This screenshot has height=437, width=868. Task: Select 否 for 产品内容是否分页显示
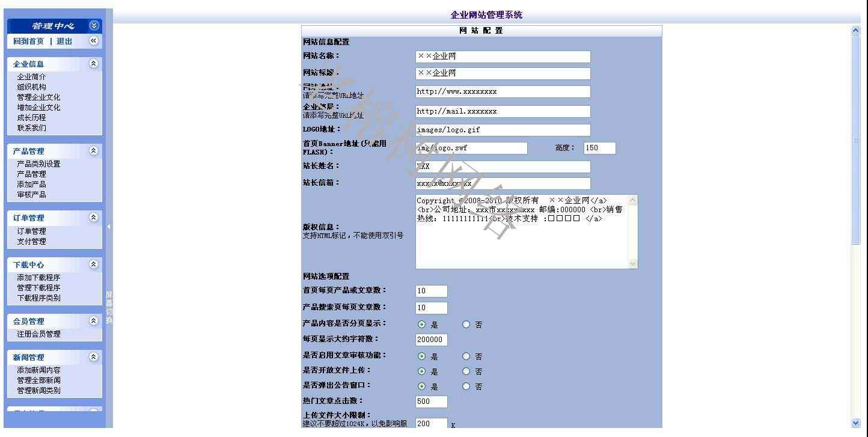466,325
